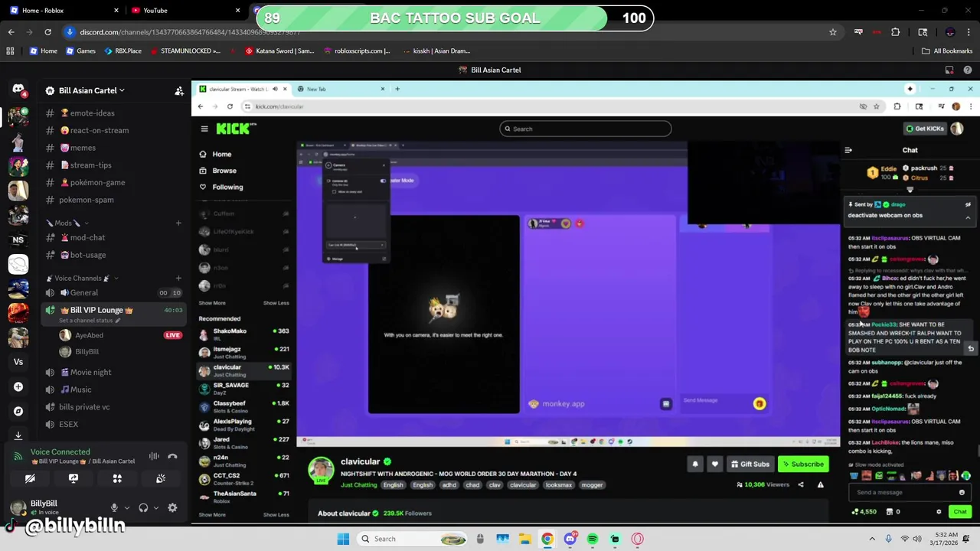Viewport: 980px width, 551px height.
Task: Expand the Bill Asian Cartel server menu
Action: click(x=92, y=90)
